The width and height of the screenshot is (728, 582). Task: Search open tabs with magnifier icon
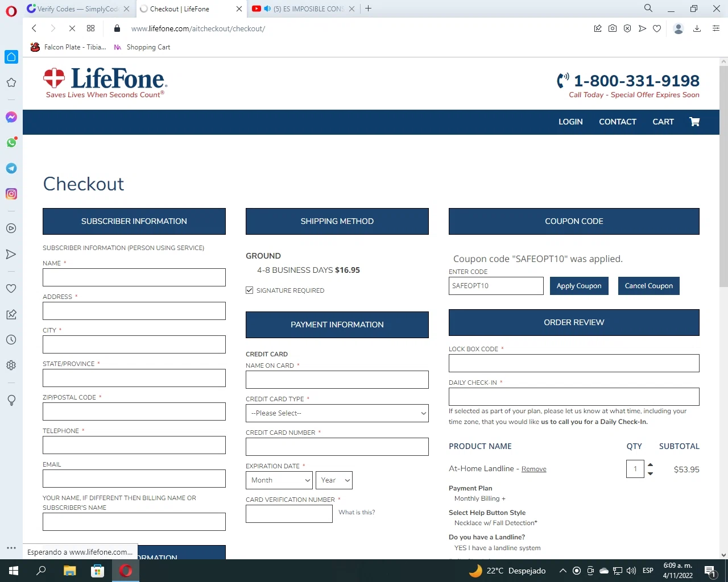point(648,9)
